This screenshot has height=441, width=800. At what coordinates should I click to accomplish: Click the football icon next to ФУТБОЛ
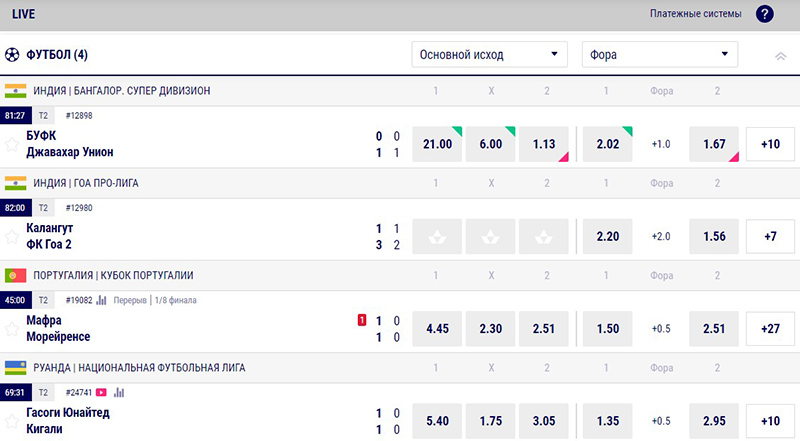click(x=12, y=54)
